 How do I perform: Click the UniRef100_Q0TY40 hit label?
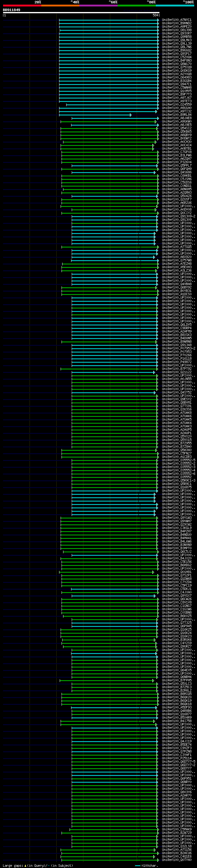tap(176, 860)
